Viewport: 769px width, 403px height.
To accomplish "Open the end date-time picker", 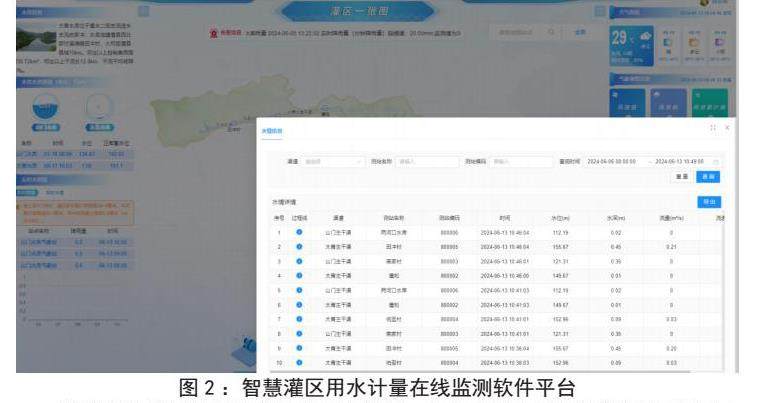I will click(x=683, y=160).
